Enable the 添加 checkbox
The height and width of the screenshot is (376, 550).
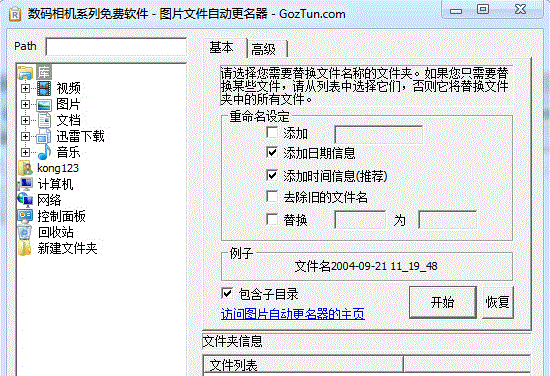coord(272,133)
